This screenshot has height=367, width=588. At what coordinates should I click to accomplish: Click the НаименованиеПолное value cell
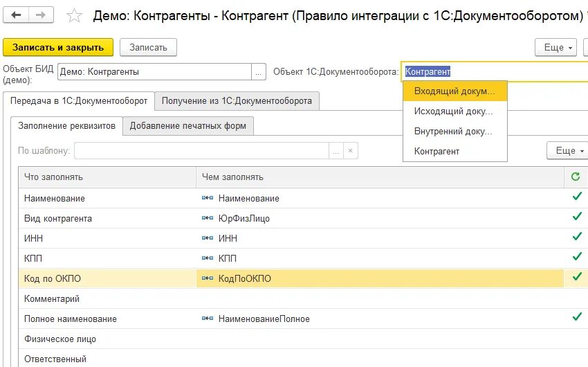[x=380, y=319]
